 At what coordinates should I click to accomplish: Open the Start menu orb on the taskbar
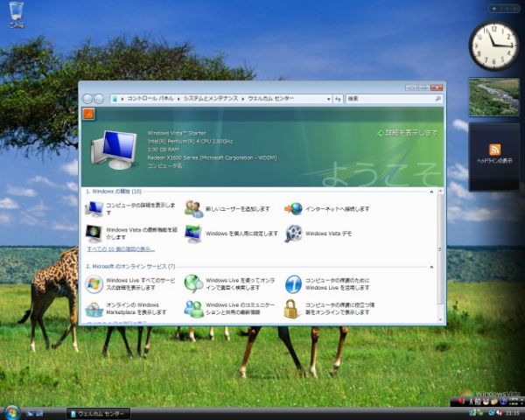12,412
